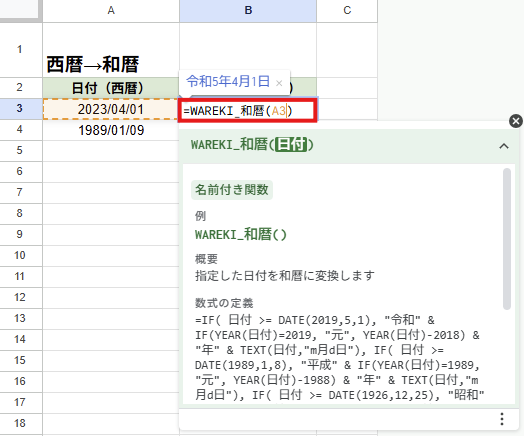Select empty cell C3
The width and height of the screenshot is (524, 436).
click(x=347, y=109)
